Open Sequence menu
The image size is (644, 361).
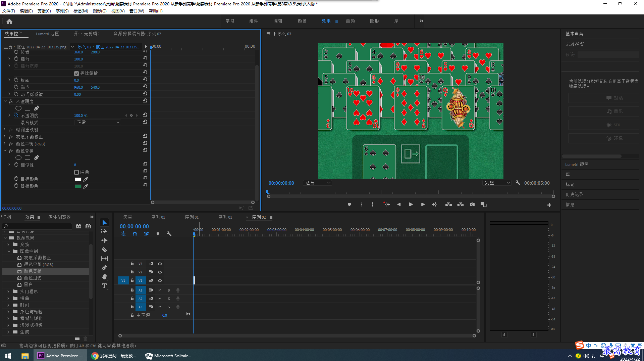coord(62,11)
